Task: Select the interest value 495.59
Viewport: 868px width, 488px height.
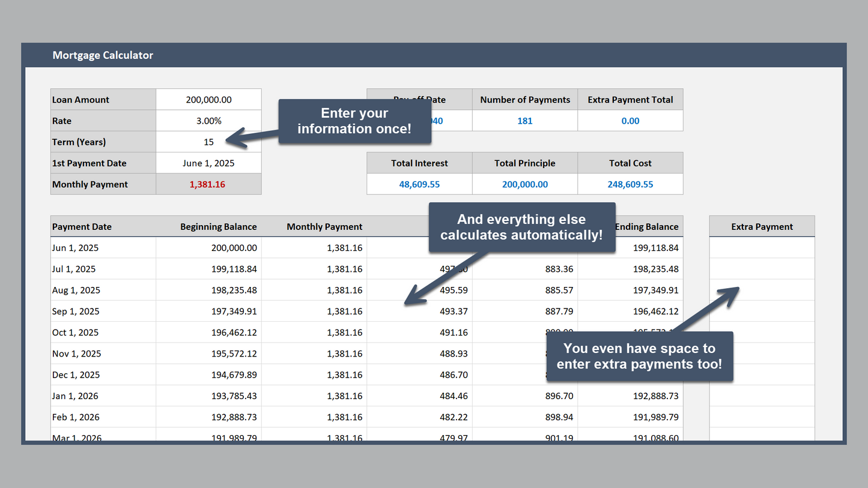Action: tap(419, 290)
